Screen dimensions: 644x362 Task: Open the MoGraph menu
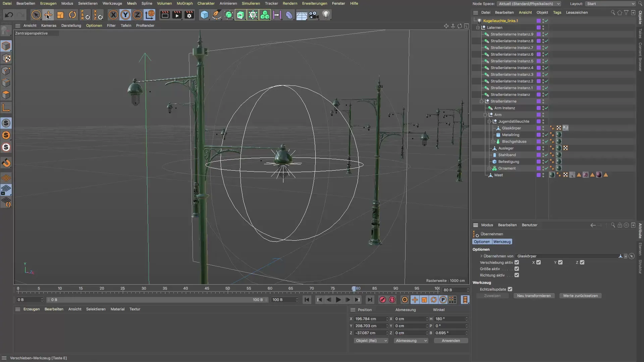[185, 3]
